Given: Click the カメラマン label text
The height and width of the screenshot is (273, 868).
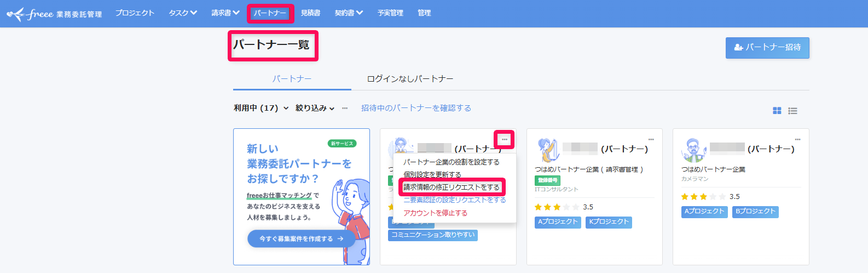Looking at the screenshot, I should 695,179.
